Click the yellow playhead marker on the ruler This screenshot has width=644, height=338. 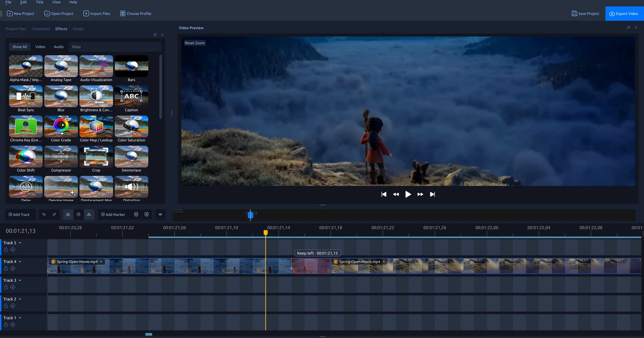[266, 232]
